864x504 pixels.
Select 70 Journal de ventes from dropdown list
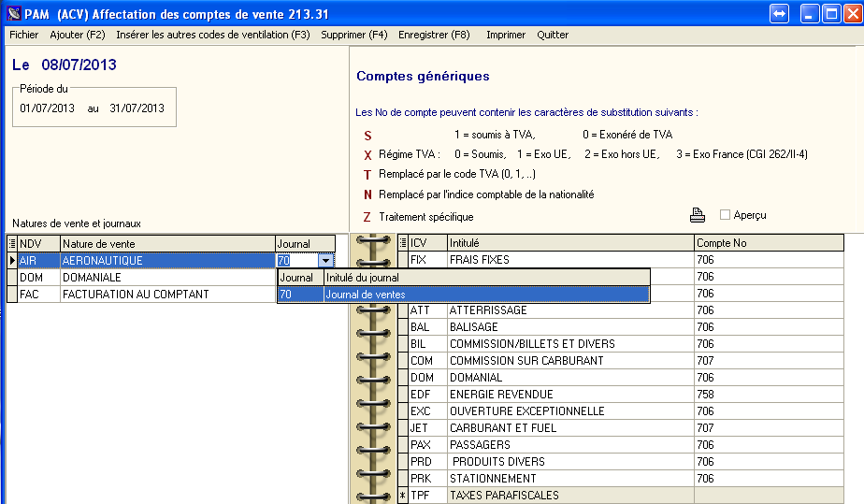tap(463, 295)
